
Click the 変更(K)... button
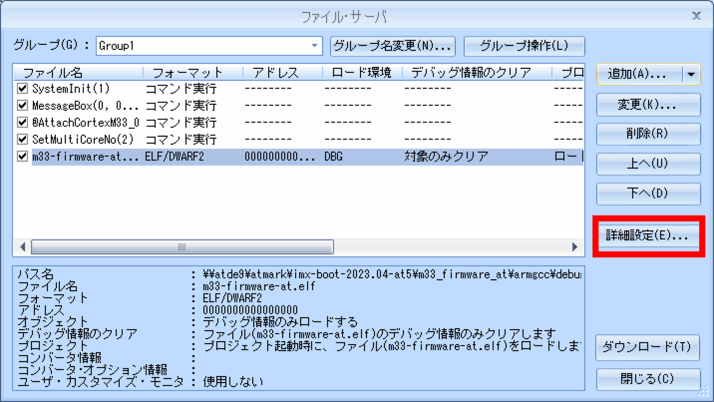click(x=648, y=104)
